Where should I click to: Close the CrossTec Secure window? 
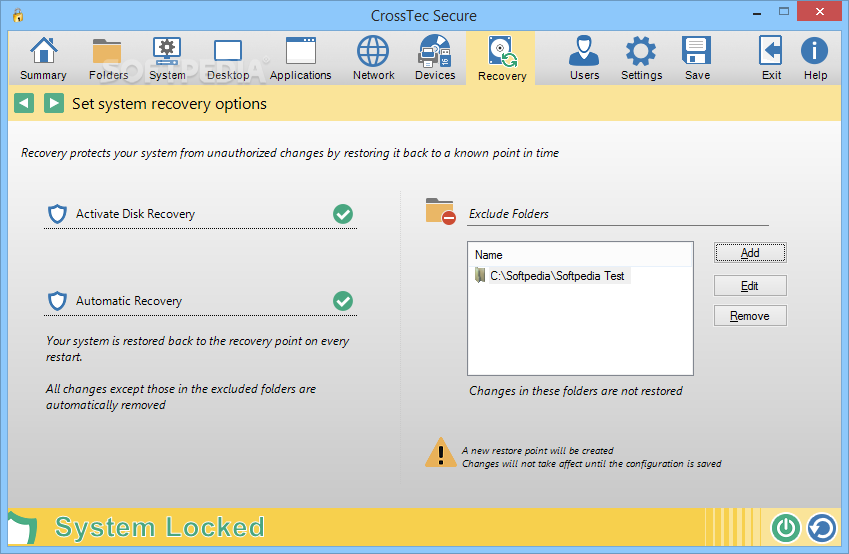pos(820,12)
